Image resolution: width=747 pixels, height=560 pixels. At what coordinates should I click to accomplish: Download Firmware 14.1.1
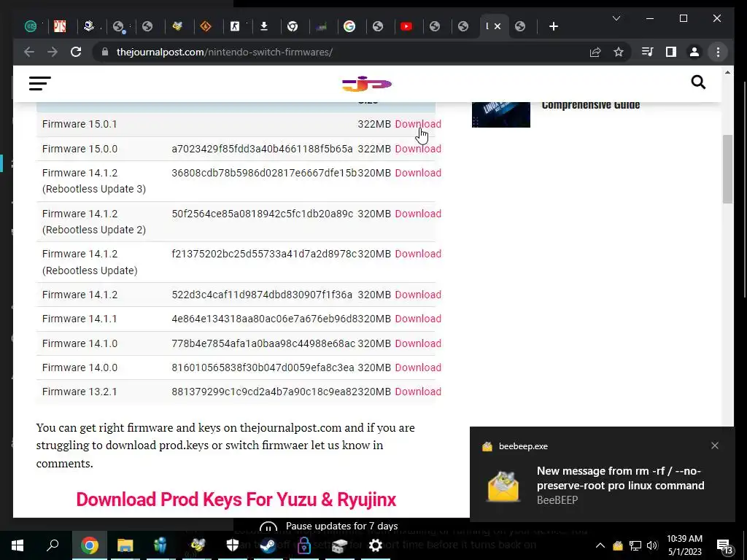point(418,319)
